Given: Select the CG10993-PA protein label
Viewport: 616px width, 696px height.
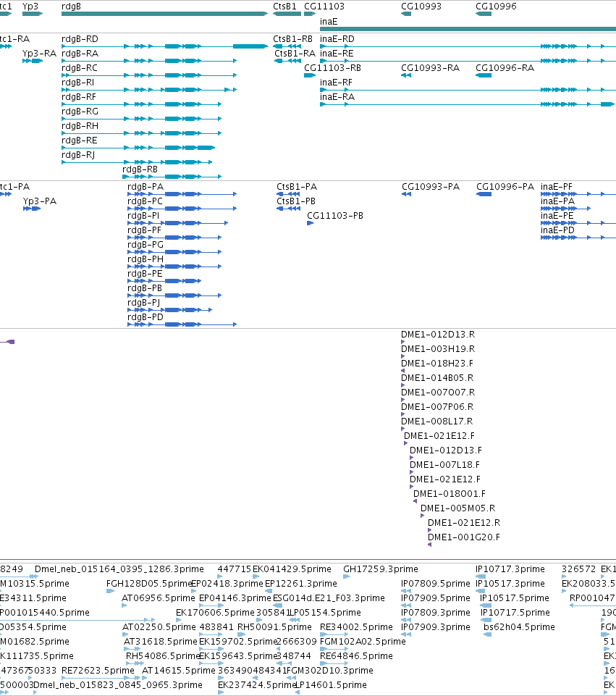Looking at the screenshot, I should (431, 187).
